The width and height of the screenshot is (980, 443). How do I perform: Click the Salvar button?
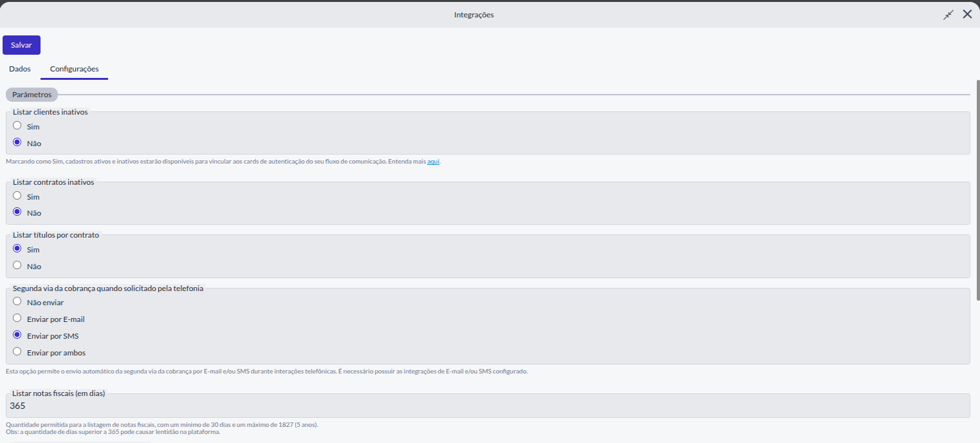tap(21, 45)
